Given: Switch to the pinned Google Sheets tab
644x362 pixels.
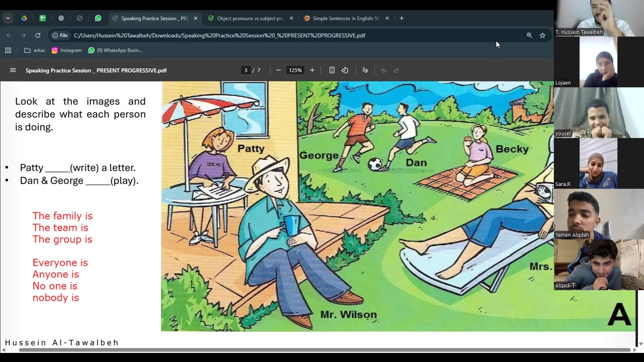Looking at the screenshot, I should click(x=42, y=18).
